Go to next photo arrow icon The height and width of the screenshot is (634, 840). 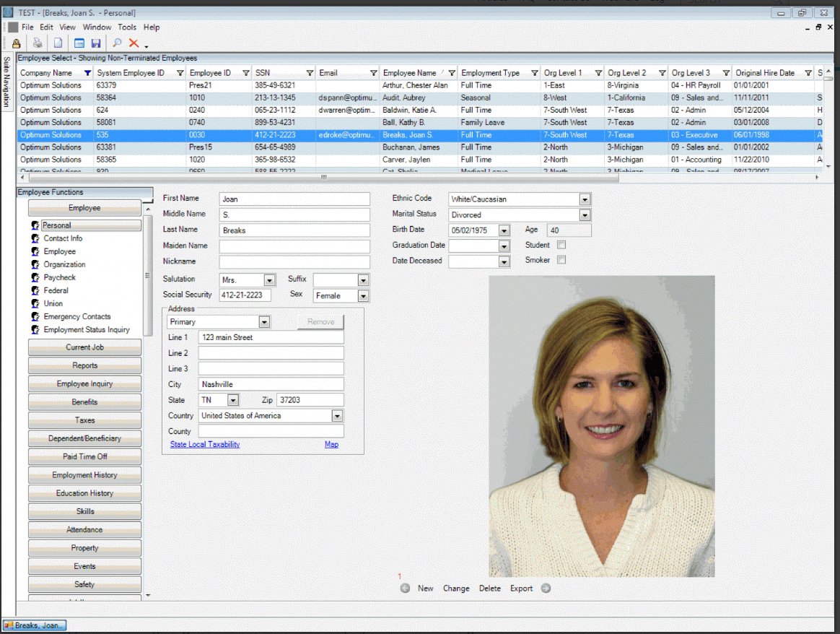click(546, 588)
